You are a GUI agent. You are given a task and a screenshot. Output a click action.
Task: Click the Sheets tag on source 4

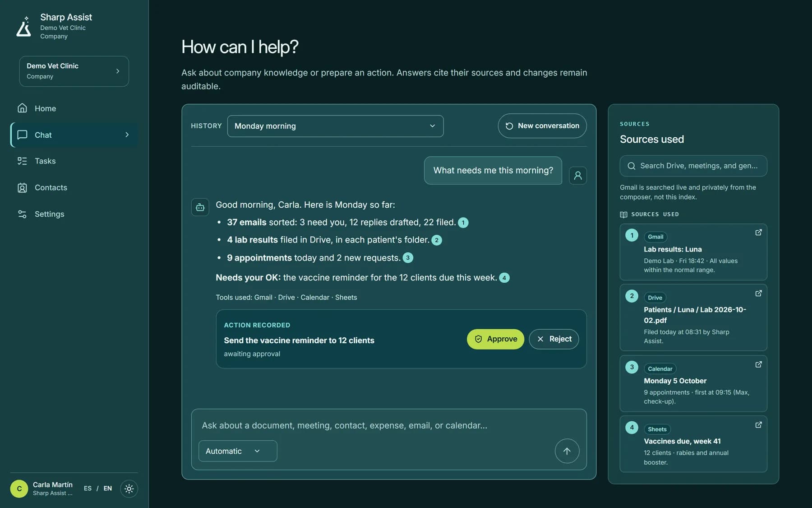pyautogui.click(x=657, y=429)
